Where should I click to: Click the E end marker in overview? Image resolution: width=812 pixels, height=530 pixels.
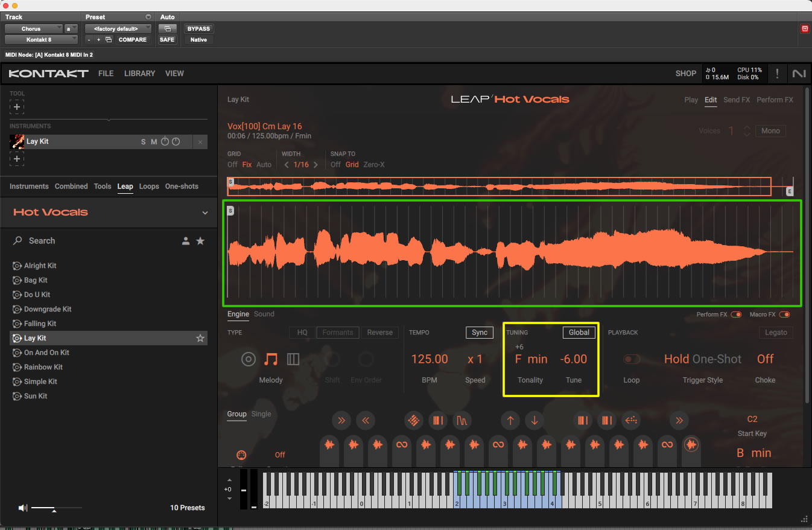pyautogui.click(x=789, y=191)
